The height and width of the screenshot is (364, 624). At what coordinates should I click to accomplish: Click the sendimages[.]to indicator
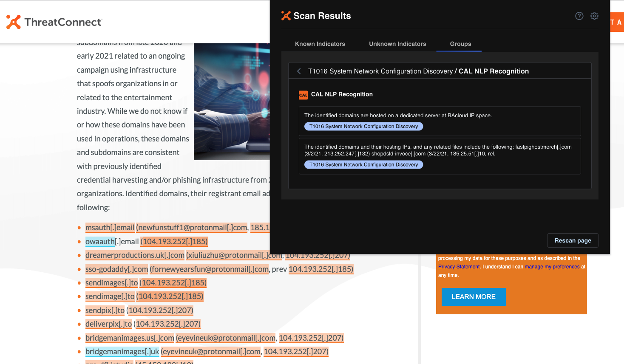click(111, 283)
